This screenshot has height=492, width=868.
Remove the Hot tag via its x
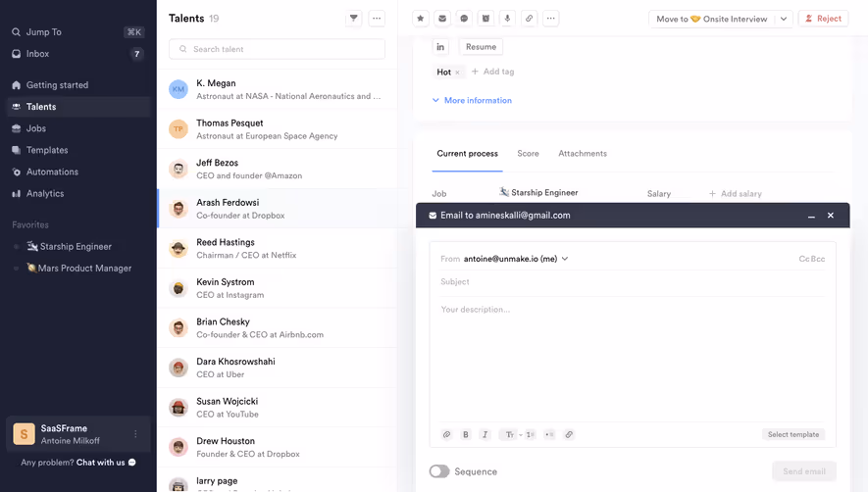pos(457,73)
